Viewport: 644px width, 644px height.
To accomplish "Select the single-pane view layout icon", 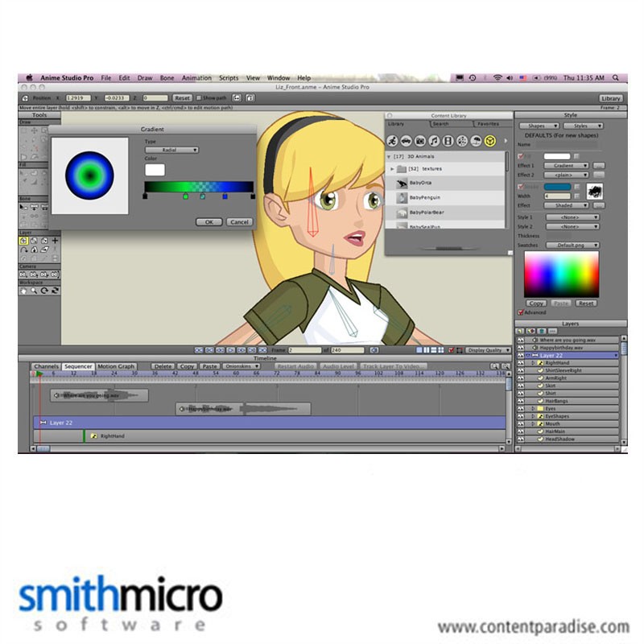I will click(419, 350).
